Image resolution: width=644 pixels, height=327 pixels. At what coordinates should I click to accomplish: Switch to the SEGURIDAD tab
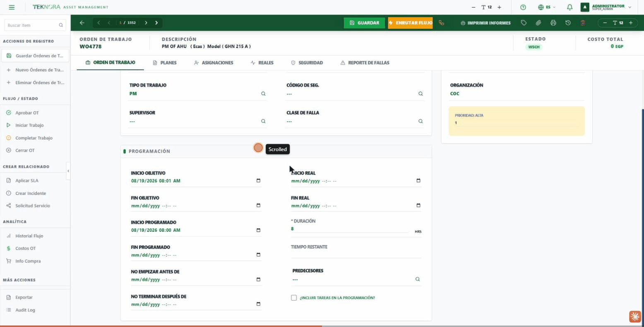click(x=307, y=63)
